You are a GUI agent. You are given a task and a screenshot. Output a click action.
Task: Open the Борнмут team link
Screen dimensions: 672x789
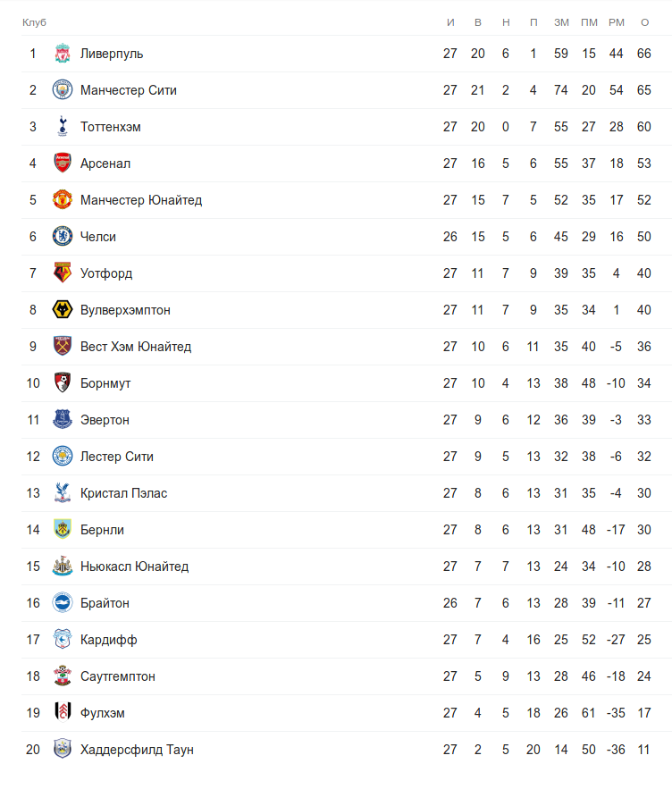point(105,383)
